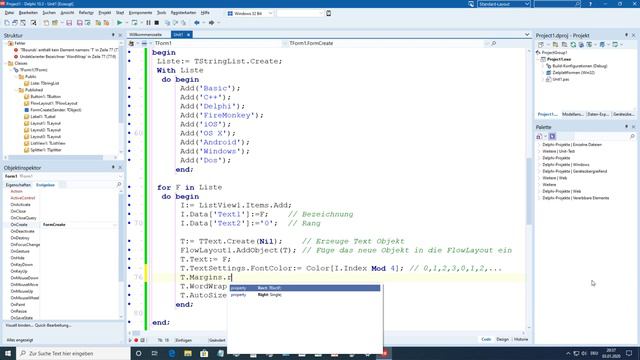
Task: Click the red record macro dot
Action: [136, 340]
